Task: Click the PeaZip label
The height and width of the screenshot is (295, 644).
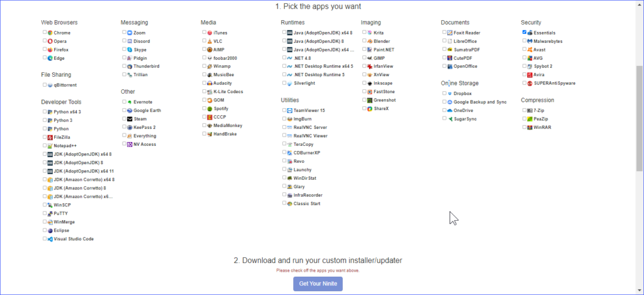Action: coord(540,119)
